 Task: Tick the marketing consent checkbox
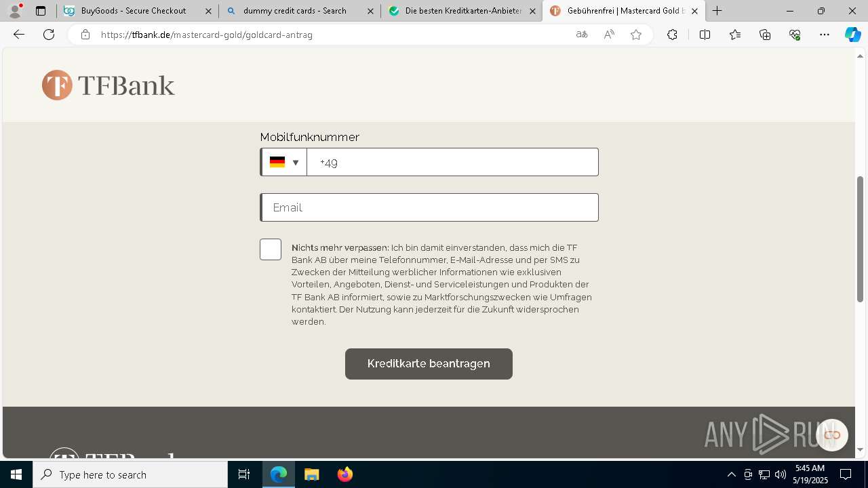coord(271,249)
